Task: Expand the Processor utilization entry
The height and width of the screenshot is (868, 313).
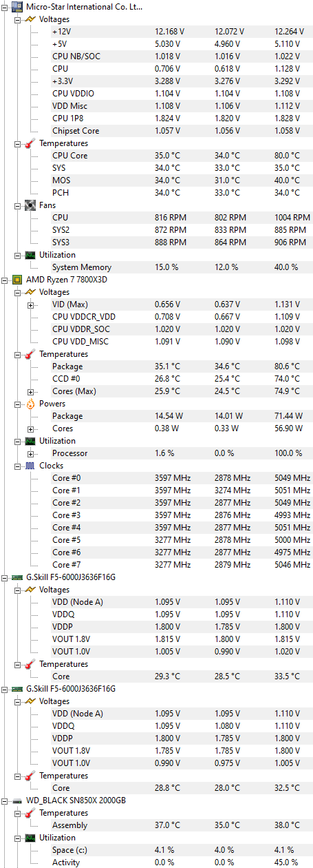Action: (30, 453)
